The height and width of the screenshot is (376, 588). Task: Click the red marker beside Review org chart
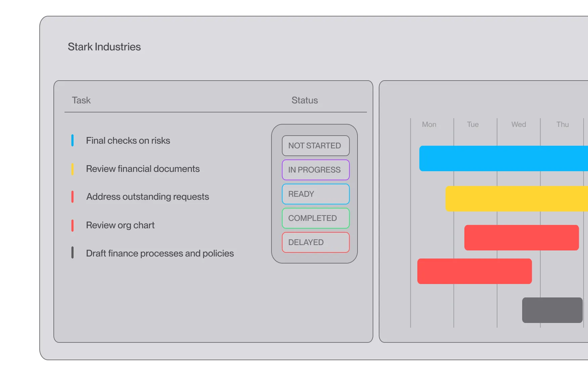click(72, 225)
